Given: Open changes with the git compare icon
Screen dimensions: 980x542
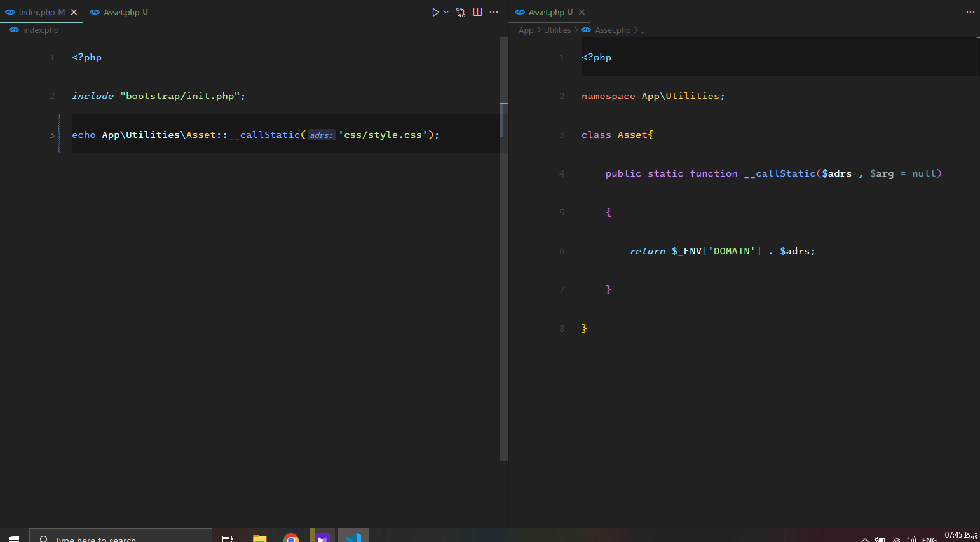Looking at the screenshot, I should [x=461, y=12].
